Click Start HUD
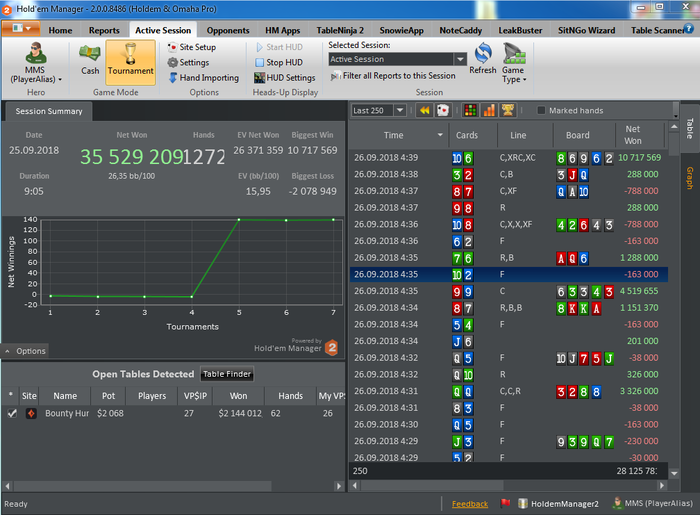This screenshot has width=700, height=515. [279, 47]
